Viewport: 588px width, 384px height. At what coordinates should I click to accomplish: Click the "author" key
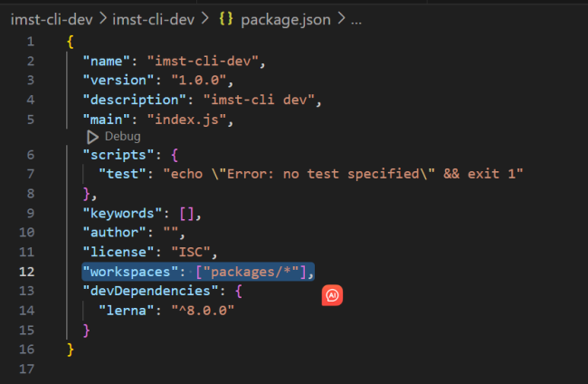coord(114,233)
